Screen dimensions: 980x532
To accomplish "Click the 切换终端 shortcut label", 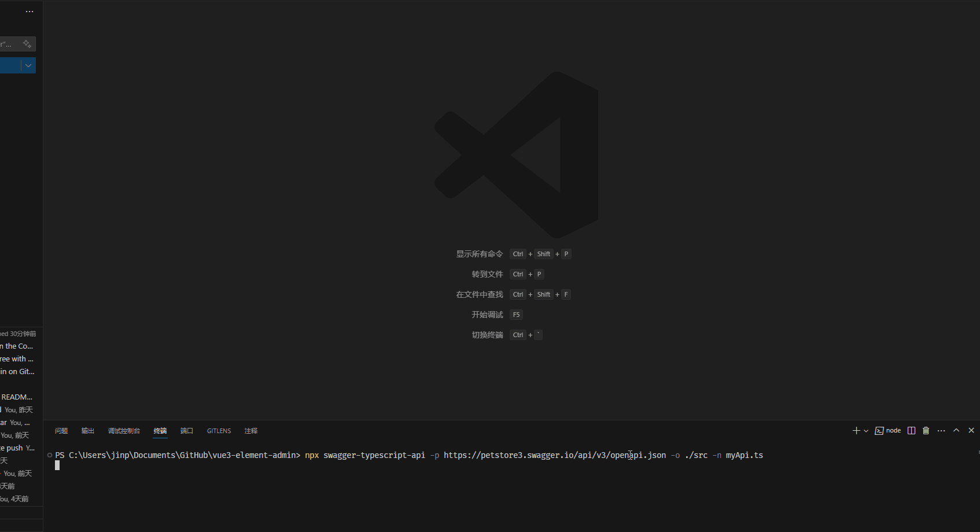I will 487,335.
